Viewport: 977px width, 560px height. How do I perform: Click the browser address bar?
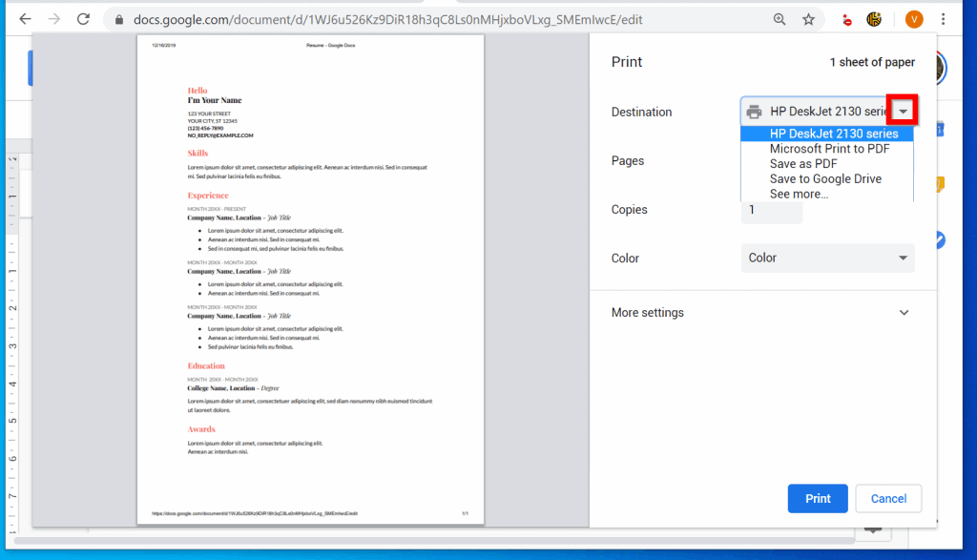tap(382, 18)
